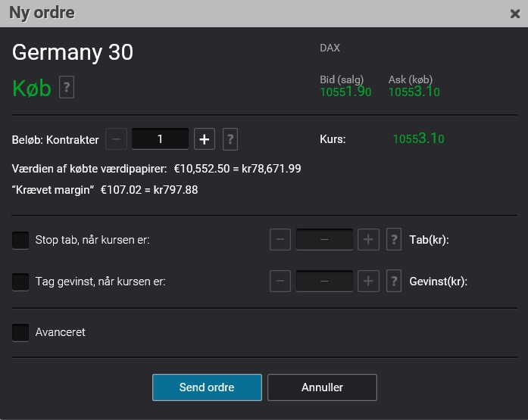Click the Annuller button

(322, 387)
